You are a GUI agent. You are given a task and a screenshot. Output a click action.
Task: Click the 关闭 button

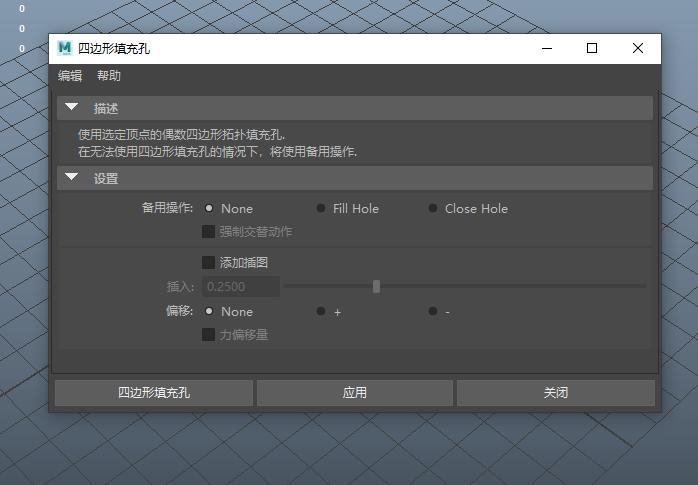[x=555, y=393]
